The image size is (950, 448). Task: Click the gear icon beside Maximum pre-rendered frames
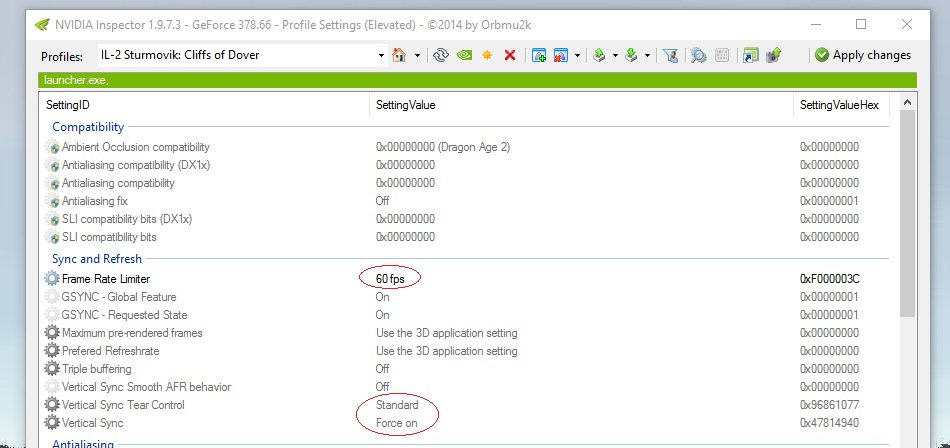pyautogui.click(x=52, y=333)
